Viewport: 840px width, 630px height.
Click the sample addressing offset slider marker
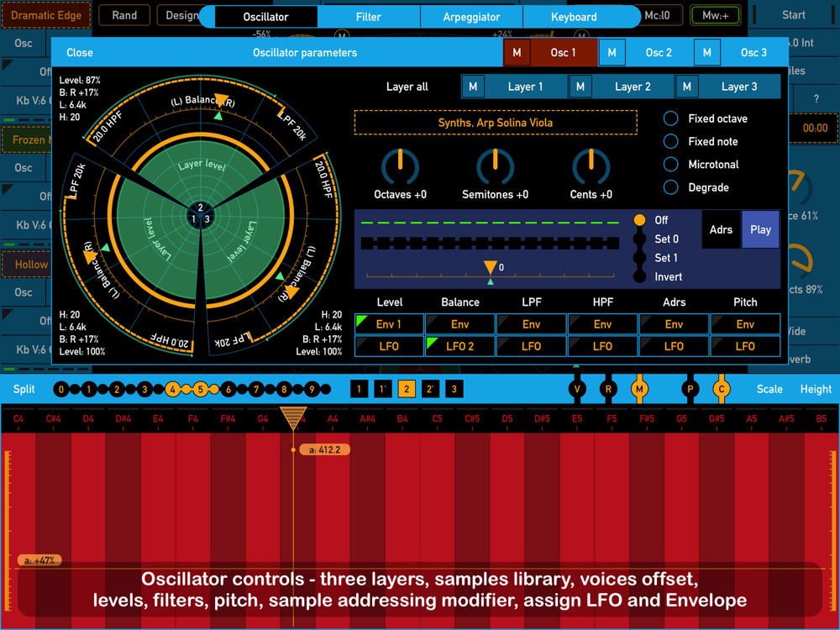click(491, 268)
